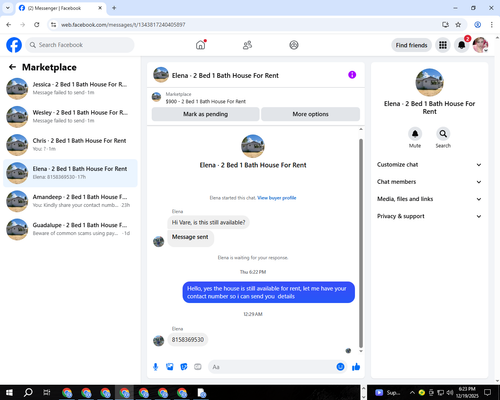Open the taskbar clock showing 6:23 PM

[467, 392]
